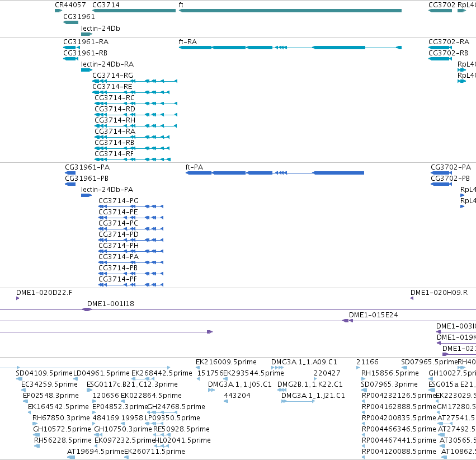Open the SD07965.3prime EST label
The width and height of the screenshot is (476, 460).
[389, 384]
